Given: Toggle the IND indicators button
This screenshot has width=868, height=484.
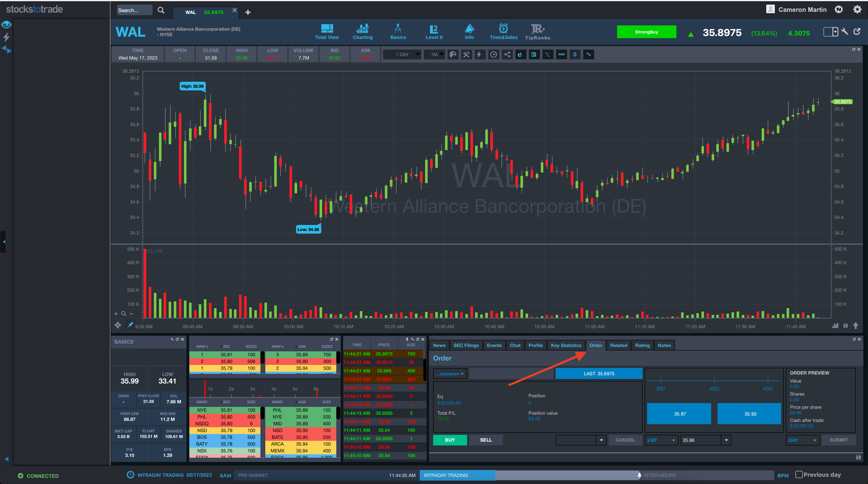Looking at the screenshot, I should tap(561, 55).
